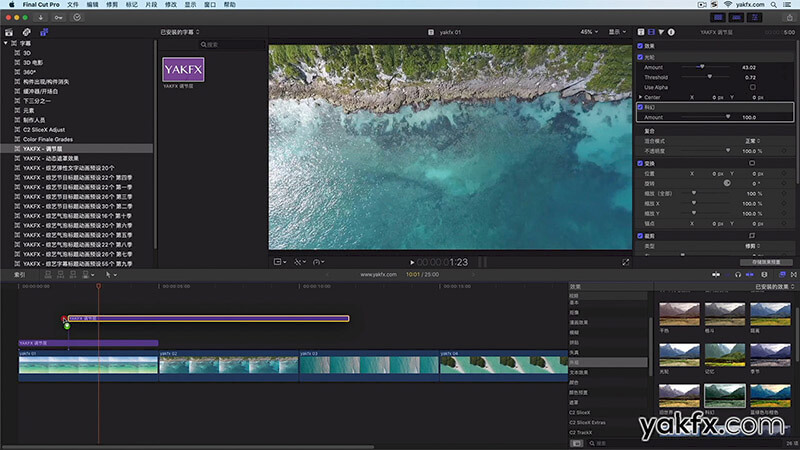Open the keyword editor key icon
800x450 pixels.
59,17
